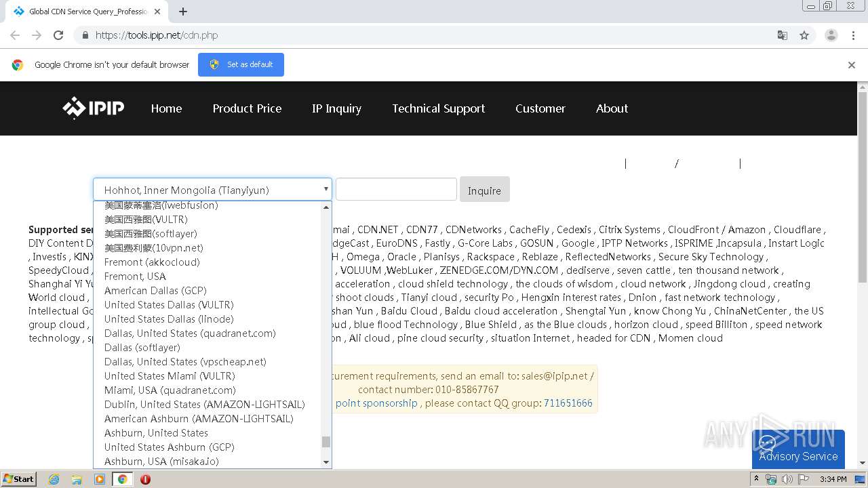
Task: Click the point sponsorship link
Action: pos(376,403)
